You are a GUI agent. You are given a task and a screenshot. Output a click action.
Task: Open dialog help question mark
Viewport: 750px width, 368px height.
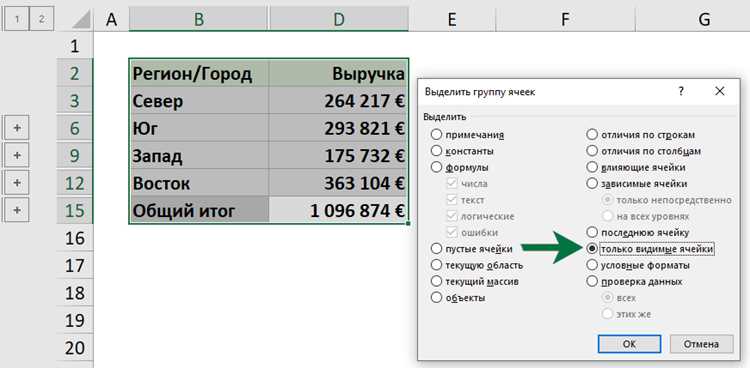click(681, 91)
